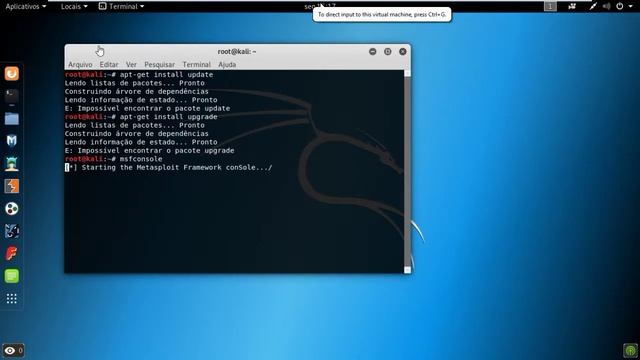Open the Aplicativos menu
Viewport: 640px width, 360px height.
tap(26, 7)
